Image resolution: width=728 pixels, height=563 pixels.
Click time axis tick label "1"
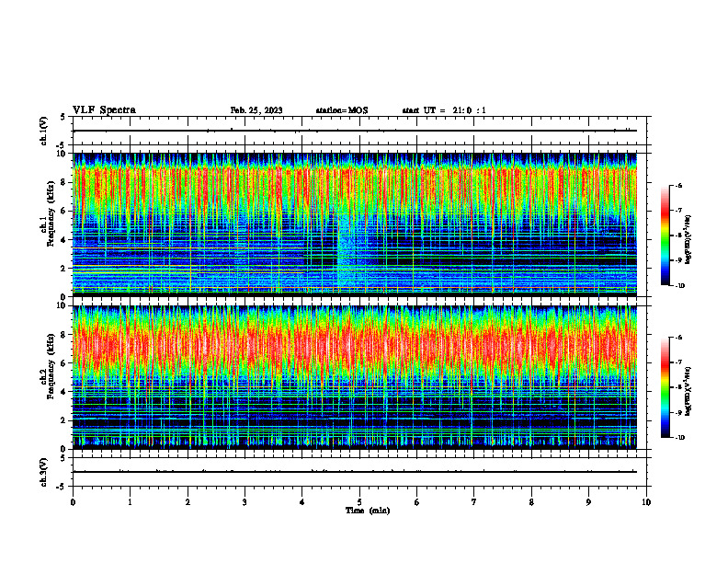[130, 502]
